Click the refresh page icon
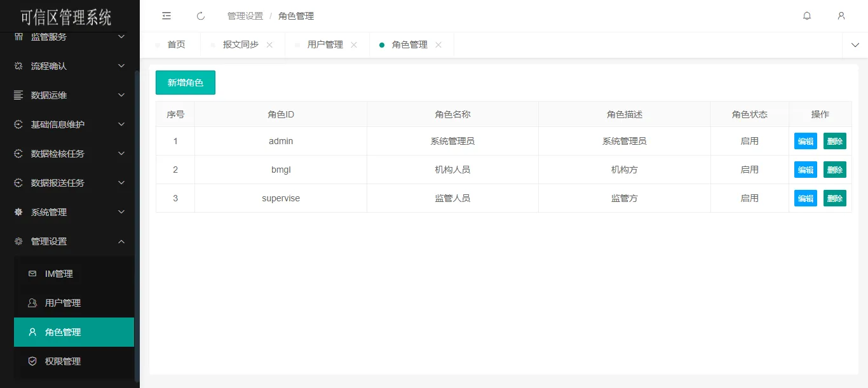 click(201, 16)
